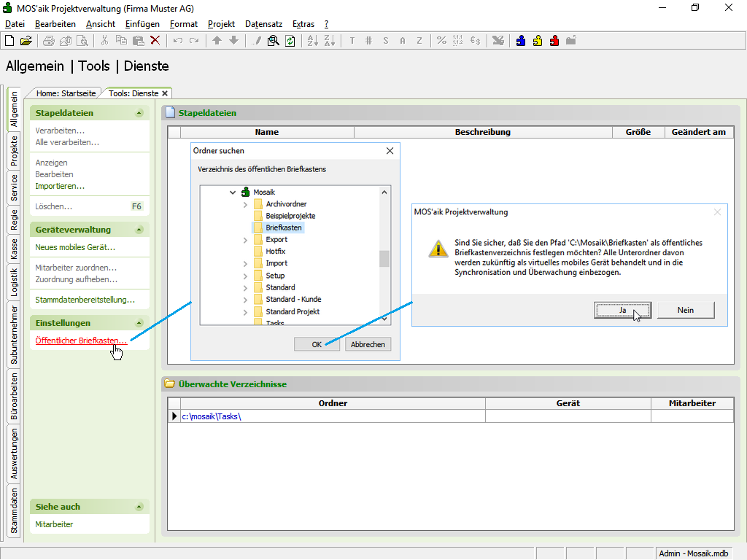Collapse the Geräteverwaltung sidebar section
This screenshot has height=560, width=747.
pos(139,230)
